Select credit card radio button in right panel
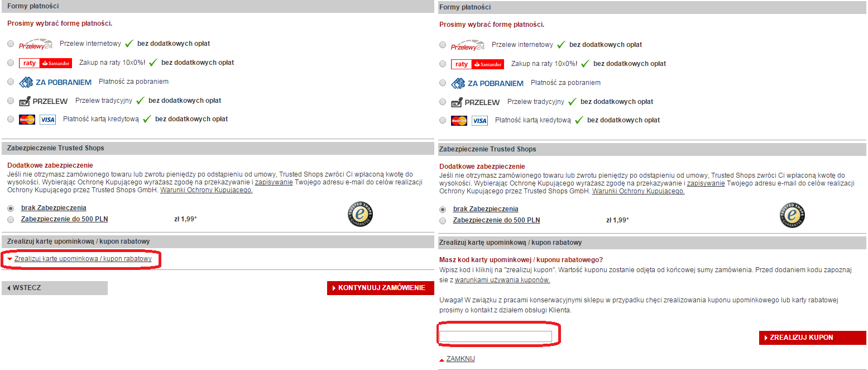Screen dimensions: 868x370 [443, 120]
